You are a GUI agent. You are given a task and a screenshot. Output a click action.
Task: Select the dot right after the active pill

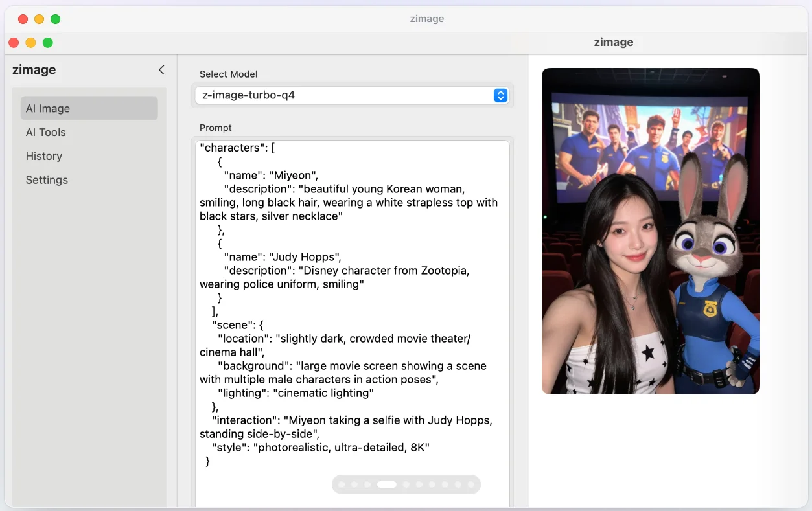tap(406, 484)
